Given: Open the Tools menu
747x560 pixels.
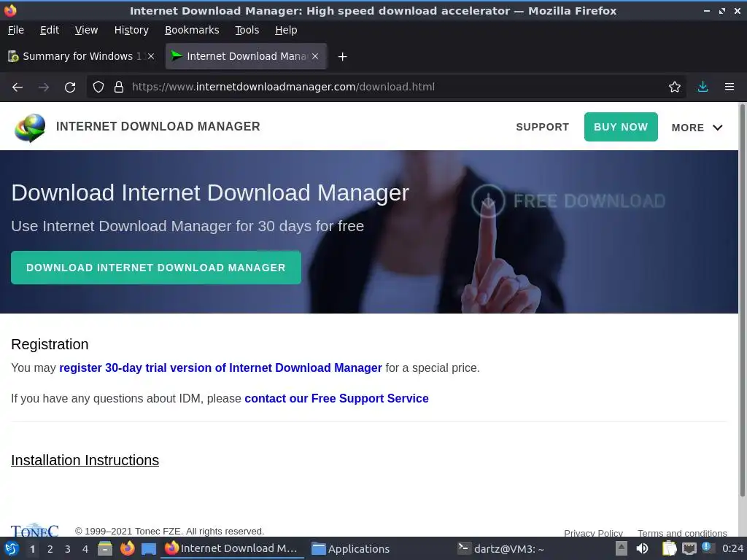Looking at the screenshot, I should point(247,30).
